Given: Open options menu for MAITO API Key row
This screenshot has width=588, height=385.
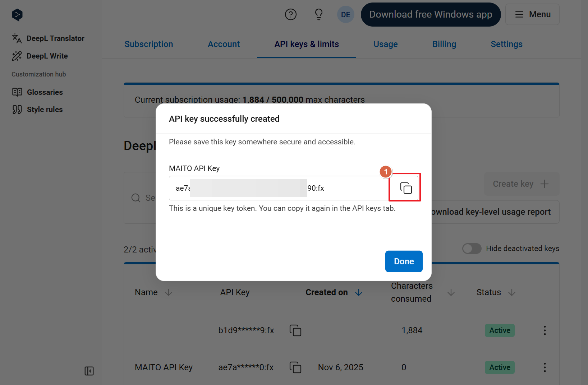Looking at the screenshot, I should 545,367.
